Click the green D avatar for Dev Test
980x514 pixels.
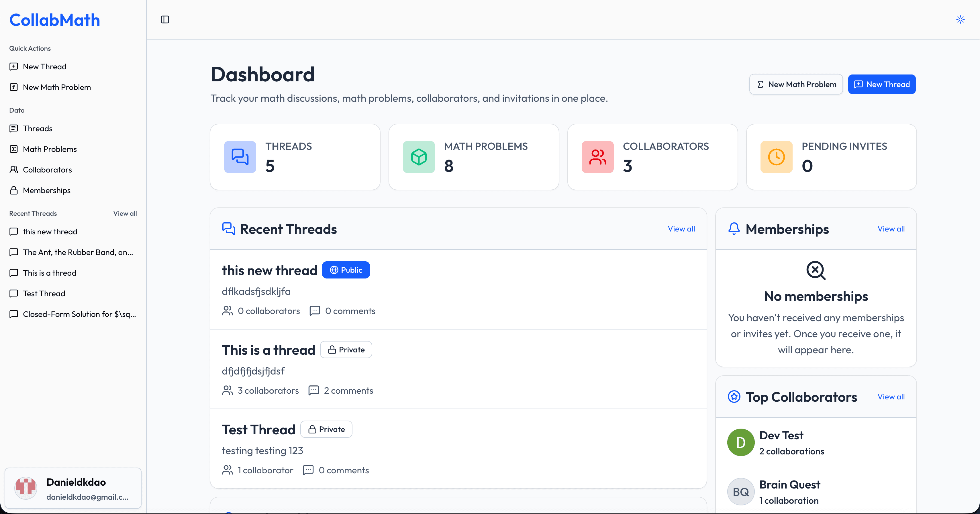click(x=741, y=442)
